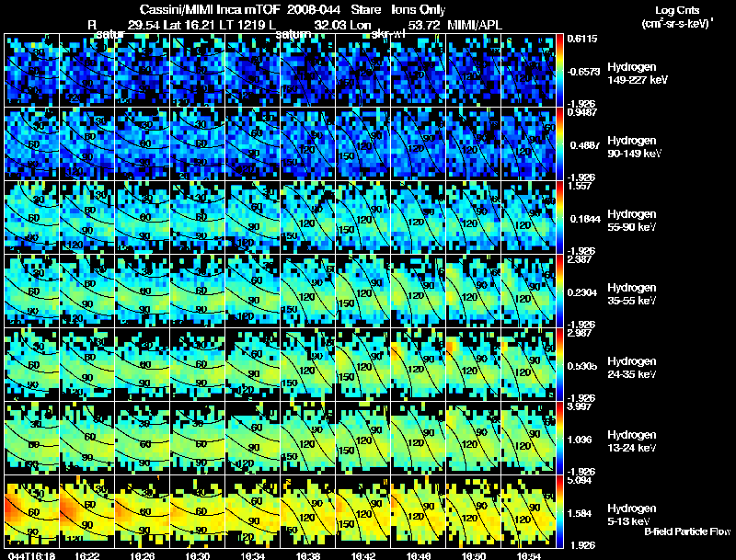Screen dimensions: 736x560
Task: Click the color bar beside Hydrogen 24-35 keV
Action: [559, 365]
